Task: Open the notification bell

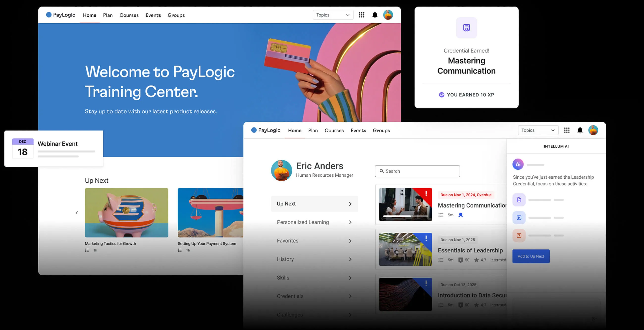Action: click(x=580, y=130)
